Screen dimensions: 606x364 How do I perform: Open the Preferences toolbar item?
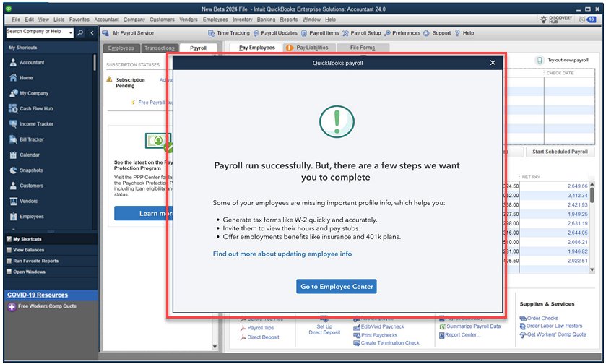point(402,33)
